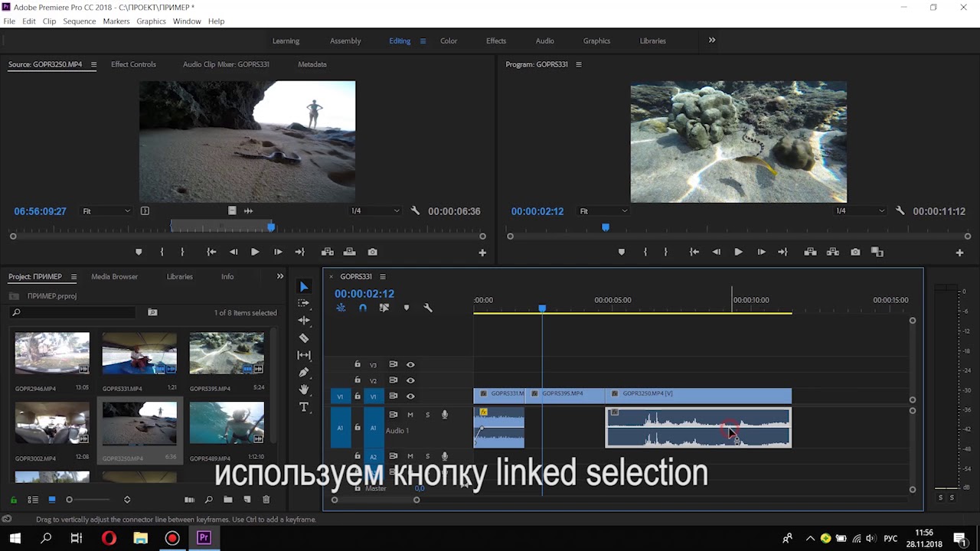Toggle Snap magnet in timeline
The height and width of the screenshot is (551, 980).
click(x=363, y=308)
